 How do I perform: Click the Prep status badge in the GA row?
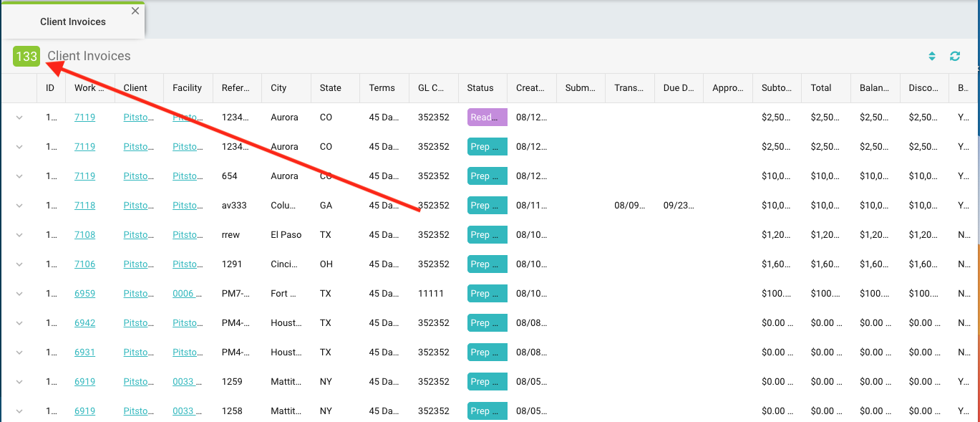(487, 206)
